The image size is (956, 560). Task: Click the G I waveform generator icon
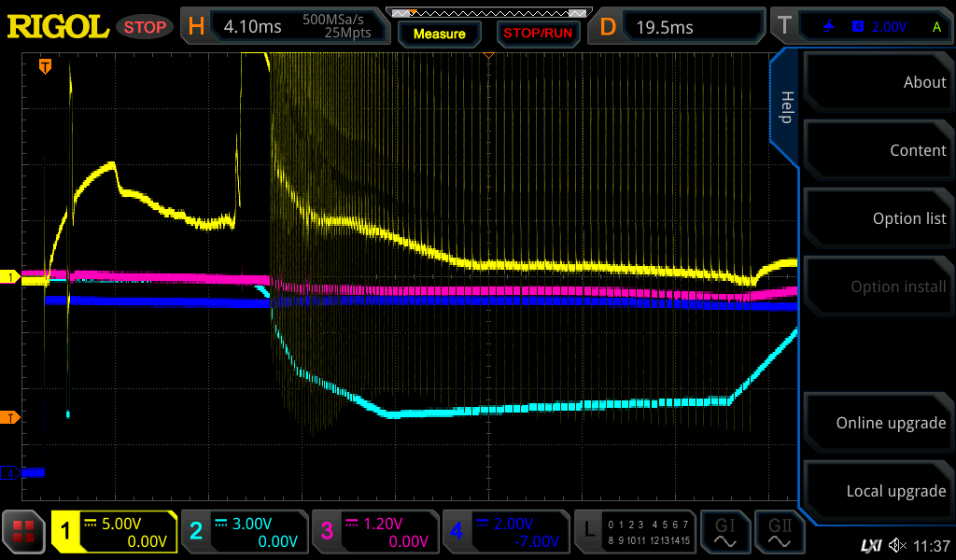point(724,532)
